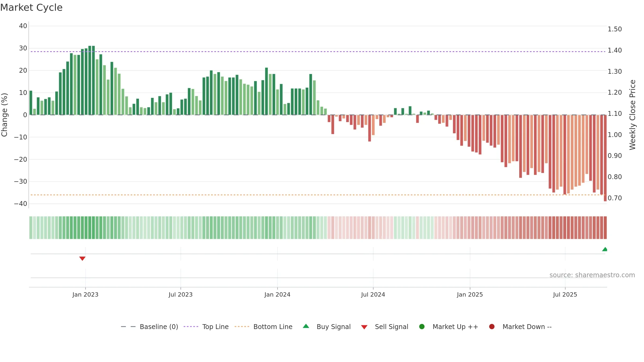644x362 pixels.
Task: Click the 0.70 tick on right axis
Action: (615, 198)
